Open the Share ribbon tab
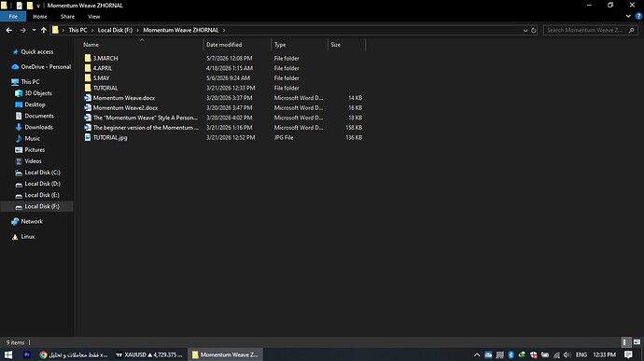The width and height of the screenshot is (644, 361). point(67,17)
